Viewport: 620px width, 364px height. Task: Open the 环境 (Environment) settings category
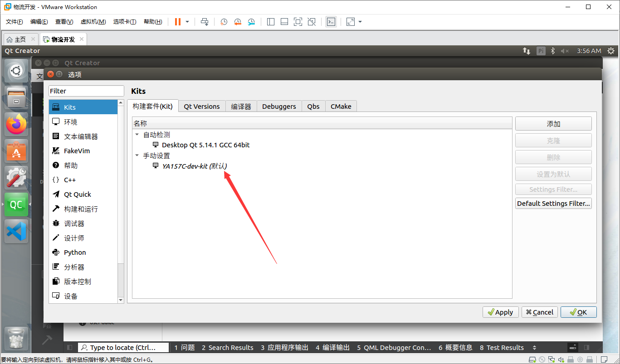[x=83, y=122]
